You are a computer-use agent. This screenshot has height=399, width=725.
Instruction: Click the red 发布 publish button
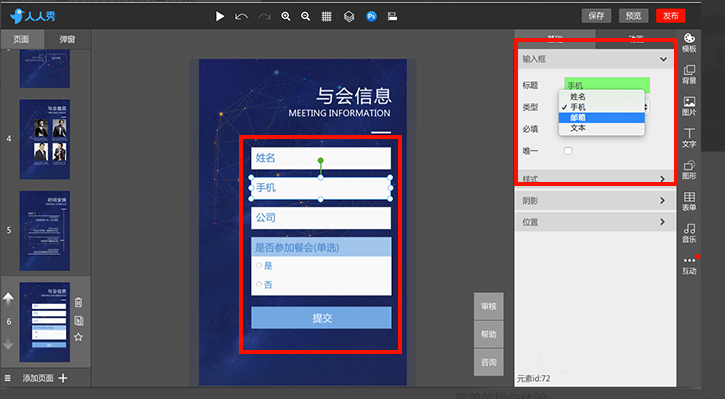(x=670, y=16)
